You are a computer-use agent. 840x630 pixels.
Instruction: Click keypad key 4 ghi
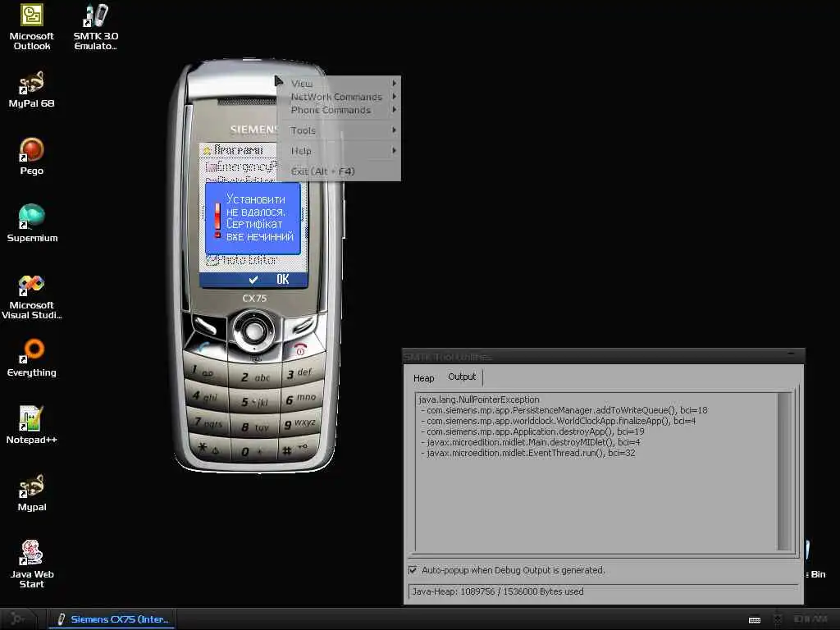point(206,396)
